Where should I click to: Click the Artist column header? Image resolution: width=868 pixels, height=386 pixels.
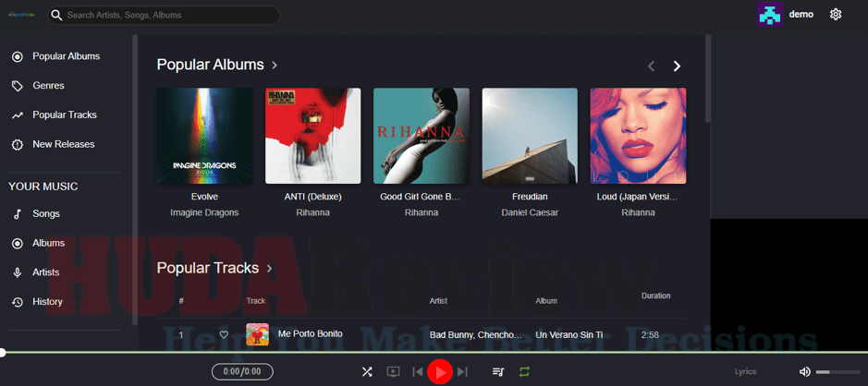point(438,301)
